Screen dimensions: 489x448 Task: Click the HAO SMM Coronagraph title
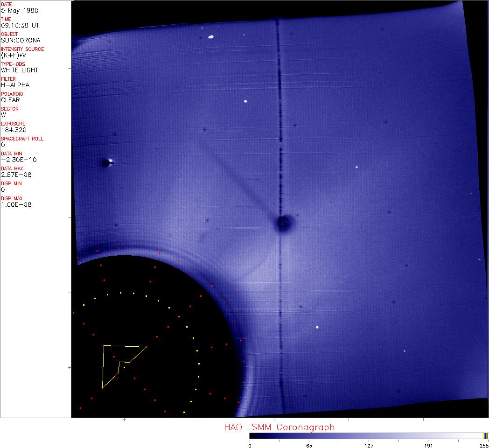coord(279,427)
